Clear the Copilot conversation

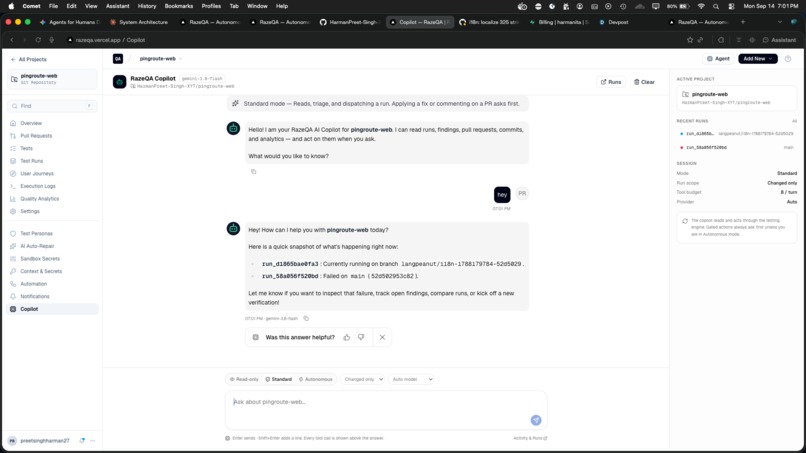click(644, 82)
